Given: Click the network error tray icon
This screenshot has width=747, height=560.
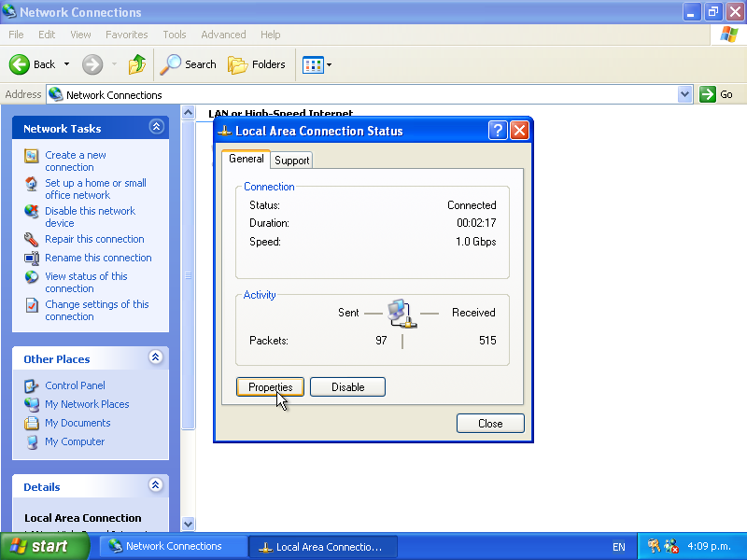Looking at the screenshot, I should tap(671, 546).
